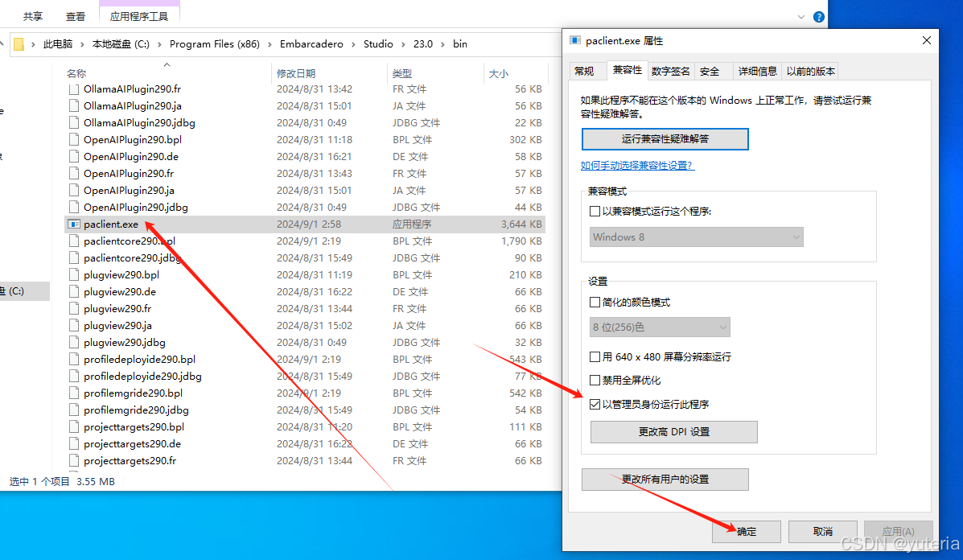The height and width of the screenshot is (560, 963).
Task: Switch to the 兼容性 tab
Action: (627, 70)
